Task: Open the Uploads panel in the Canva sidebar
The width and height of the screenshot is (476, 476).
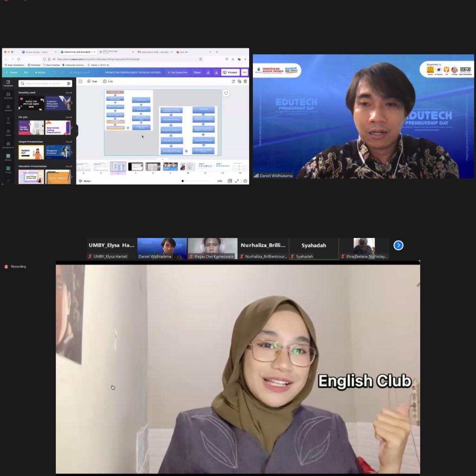Action: click(x=8, y=108)
